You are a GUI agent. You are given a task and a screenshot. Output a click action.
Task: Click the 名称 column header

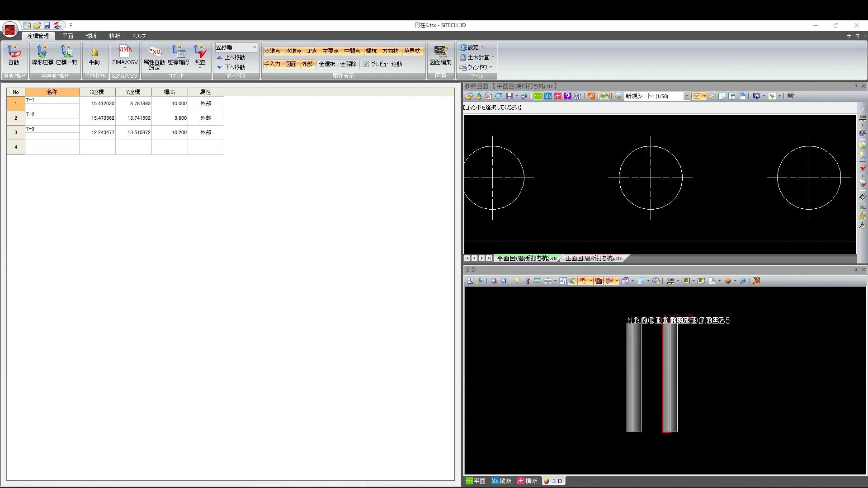click(52, 92)
